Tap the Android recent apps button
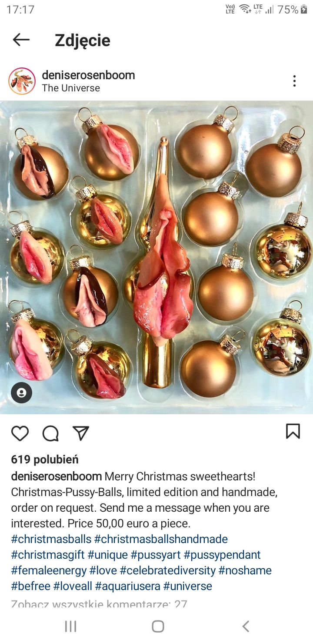Screen dimensions: 313x644 [x=70, y=626]
